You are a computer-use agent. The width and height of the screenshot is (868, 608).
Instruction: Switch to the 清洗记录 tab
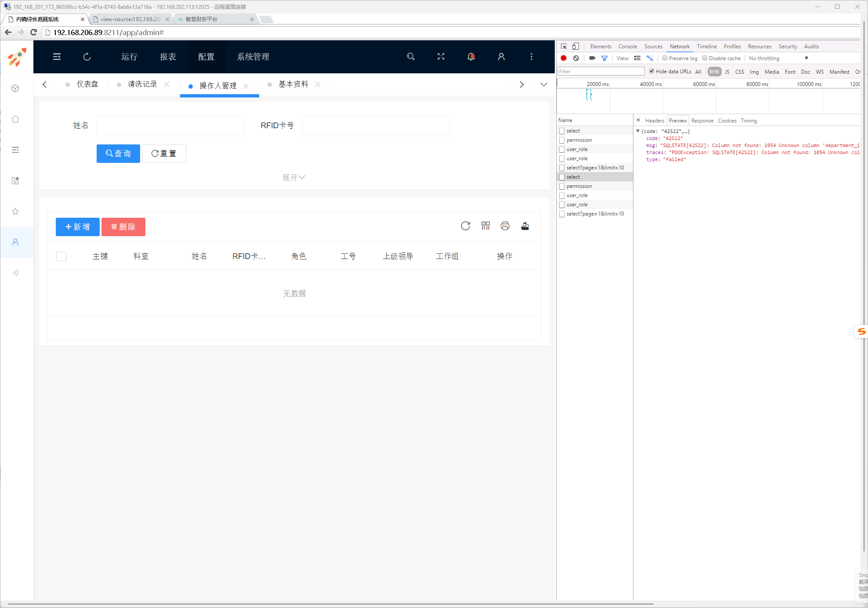click(x=142, y=84)
